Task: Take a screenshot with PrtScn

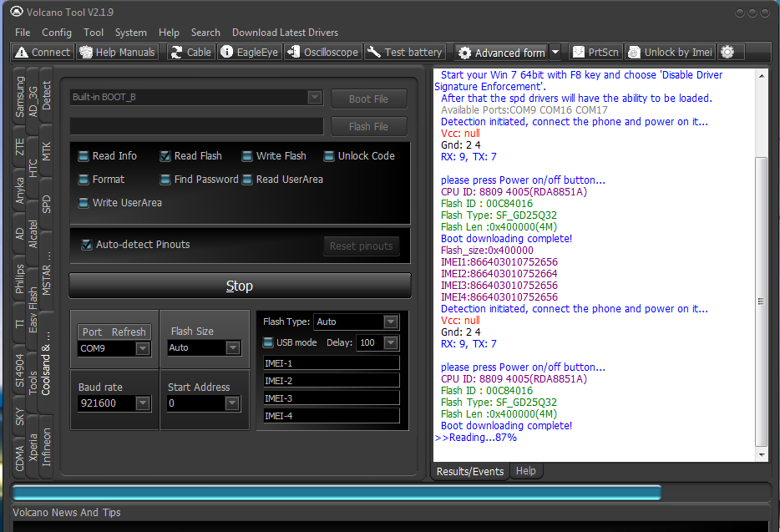Action: pyautogui.click(x=595, y=53)
